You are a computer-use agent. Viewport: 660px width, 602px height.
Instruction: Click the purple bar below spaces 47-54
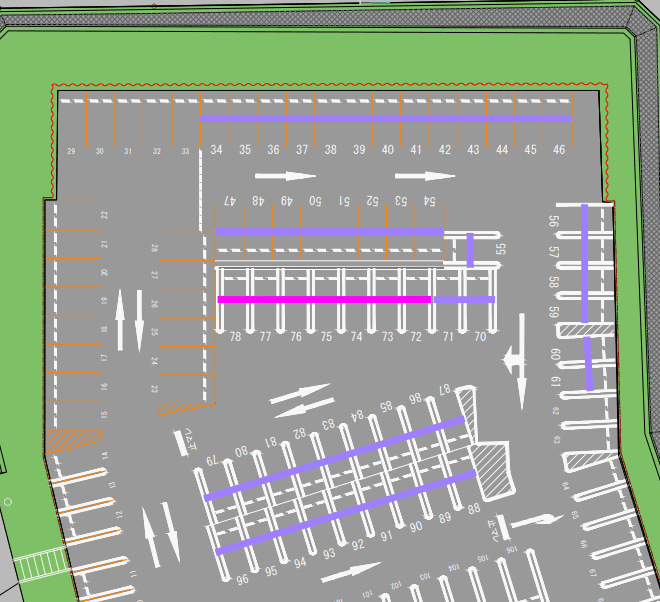coord(329,232)
